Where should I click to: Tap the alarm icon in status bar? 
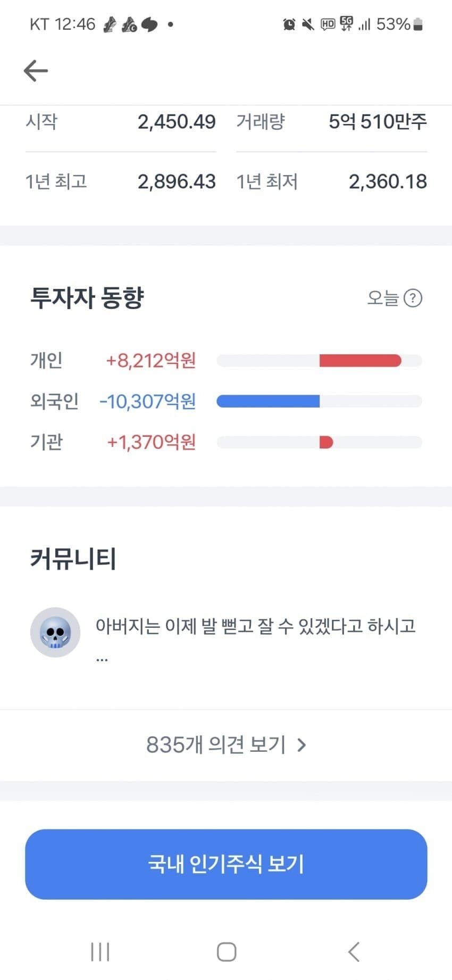(289, 24)
